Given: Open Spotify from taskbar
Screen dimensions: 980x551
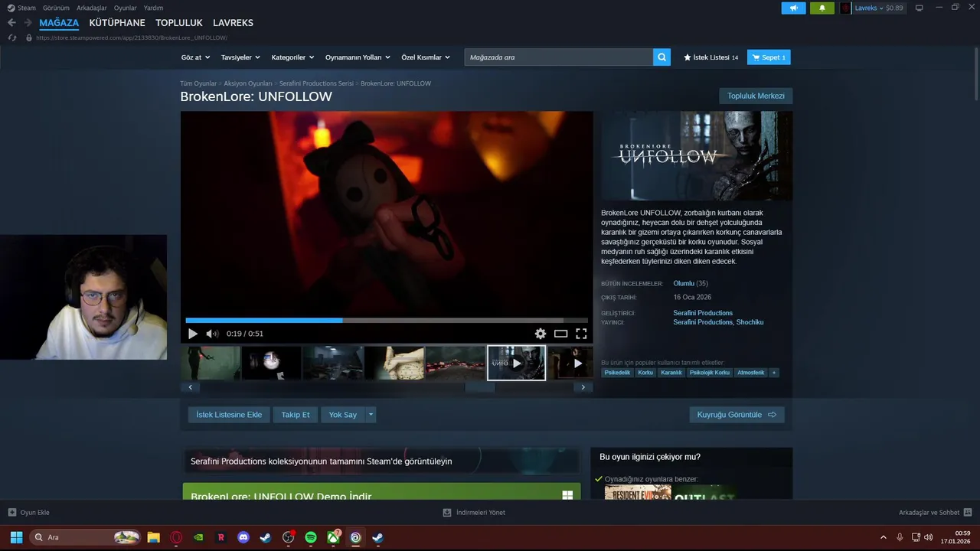Looking at the screenshot, I should (311, 537).
